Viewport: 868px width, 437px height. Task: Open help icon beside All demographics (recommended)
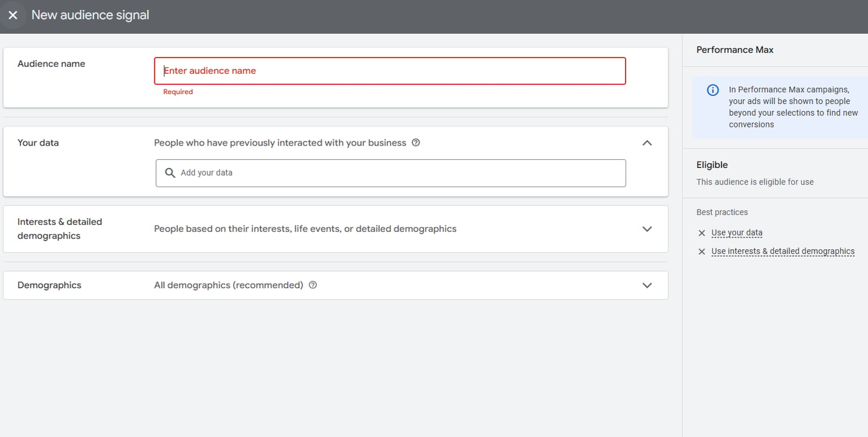tap(312, 285)
